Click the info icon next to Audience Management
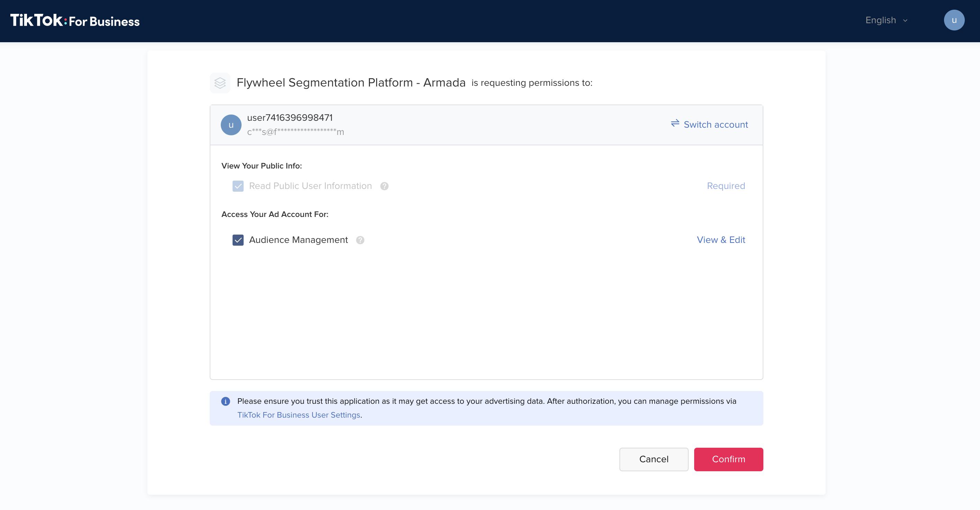Image resolution: width=980 pixels, height=510 pixels. point(360,240)
